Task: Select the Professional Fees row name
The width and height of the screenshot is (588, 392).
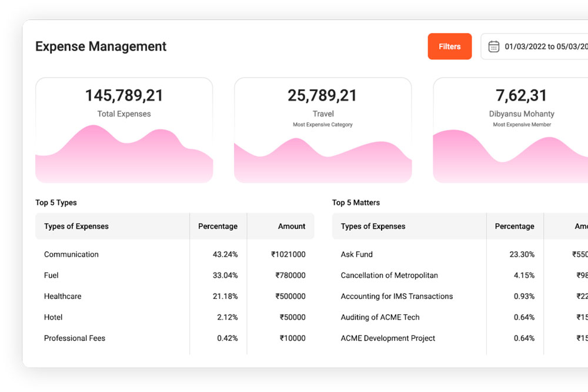Action: pos(75,338)
